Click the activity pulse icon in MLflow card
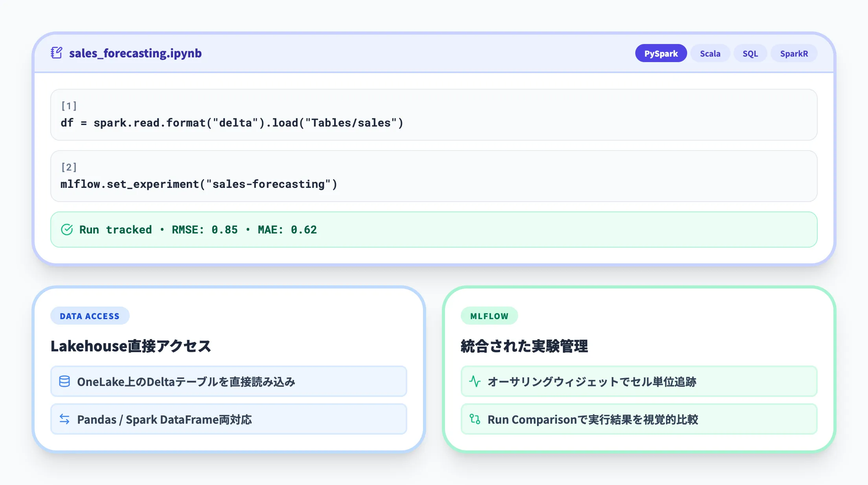Viewport: 868px width, 485px height. pos(475,381)
